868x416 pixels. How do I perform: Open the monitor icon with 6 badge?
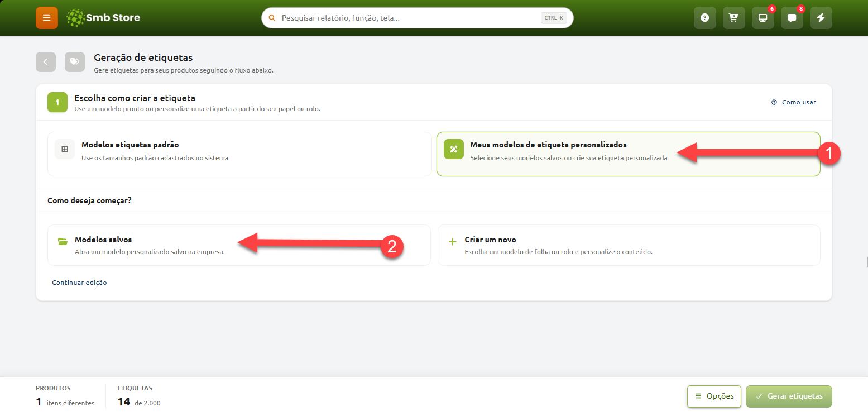click(x=763, y=18)
